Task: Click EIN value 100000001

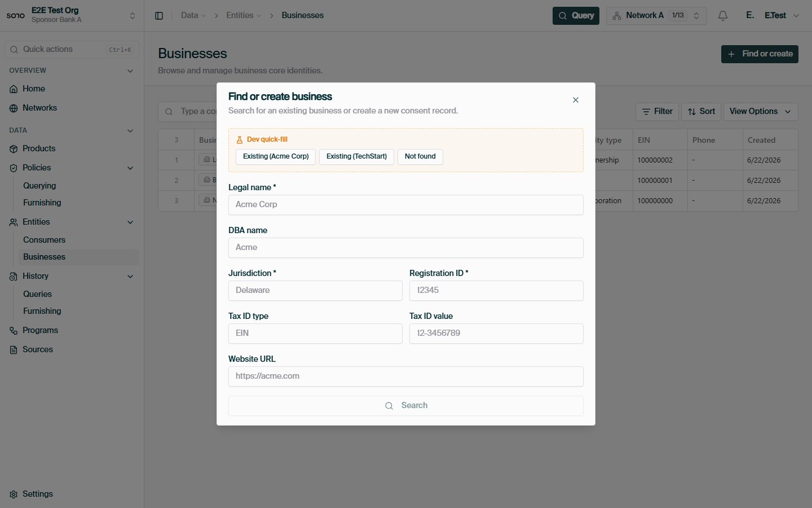Action: click(655, 181)
